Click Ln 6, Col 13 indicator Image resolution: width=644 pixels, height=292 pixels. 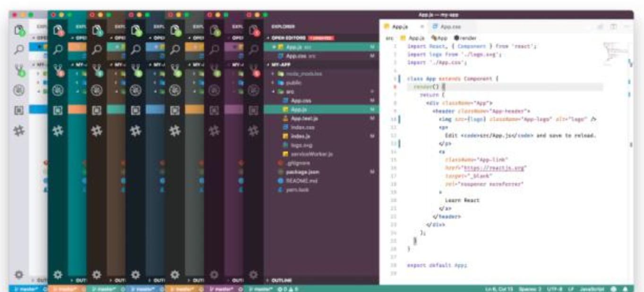tap(498, 289)
